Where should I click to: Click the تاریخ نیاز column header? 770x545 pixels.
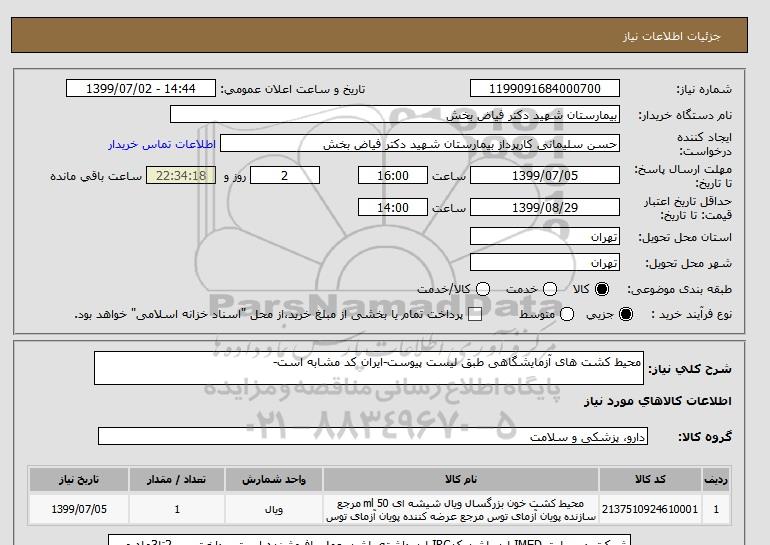[x=79, y=480]
